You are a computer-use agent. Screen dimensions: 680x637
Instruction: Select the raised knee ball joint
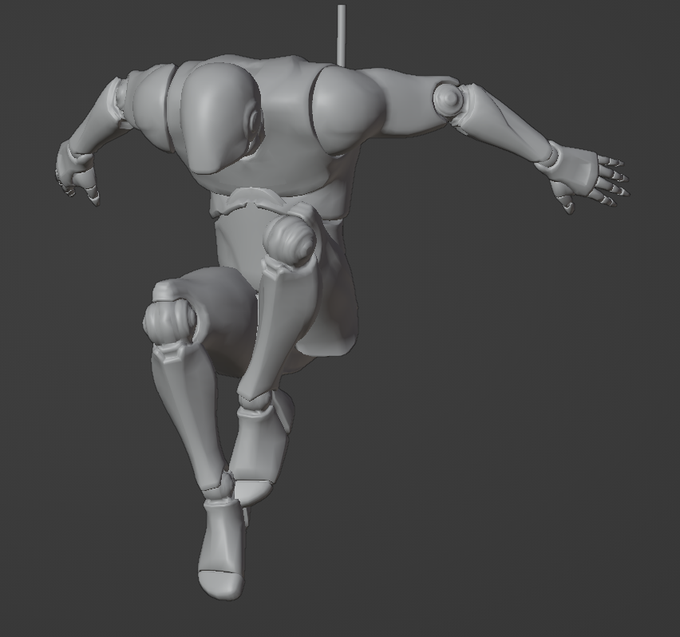170,321
